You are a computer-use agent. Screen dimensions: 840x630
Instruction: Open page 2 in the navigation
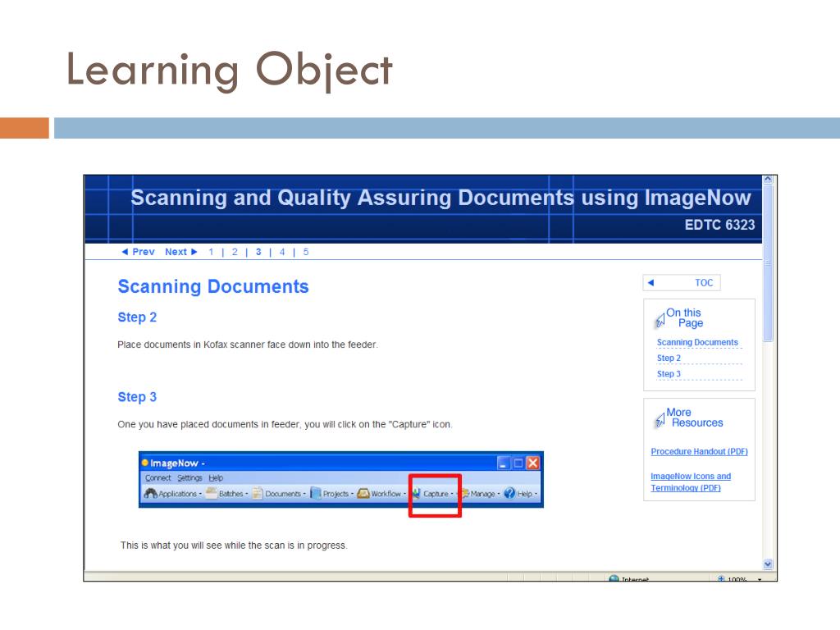[235, 252]
